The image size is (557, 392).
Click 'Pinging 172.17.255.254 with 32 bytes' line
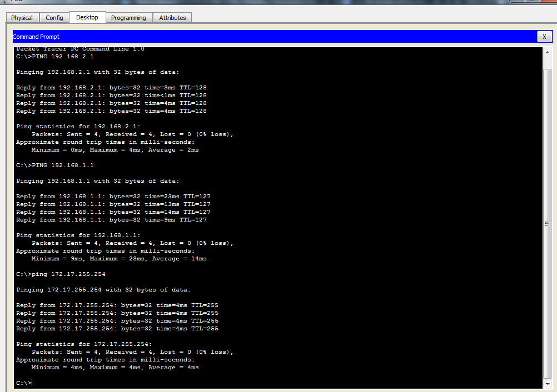(x=103, y=290)
